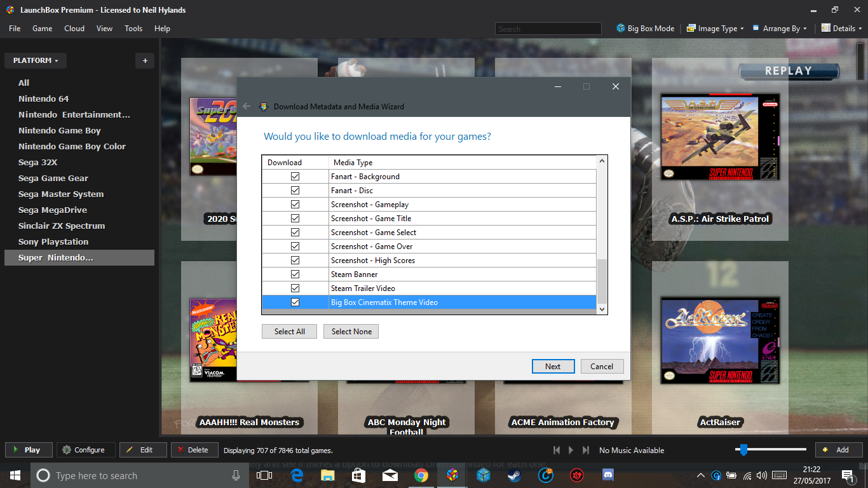Select the ActRaiser game cover
Image resolution: width=868 pixels, height=488 pixels.
click(x=720, y=340)
